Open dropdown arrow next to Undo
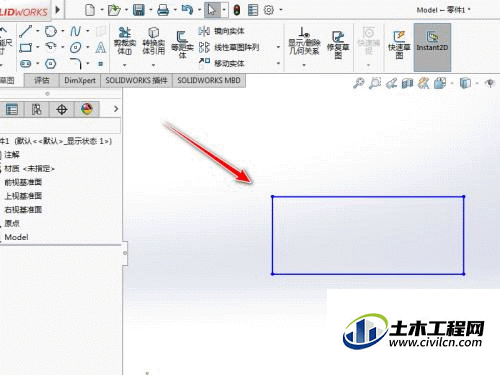The width and height of the screenshot is (500, 375). pos(199,10)
